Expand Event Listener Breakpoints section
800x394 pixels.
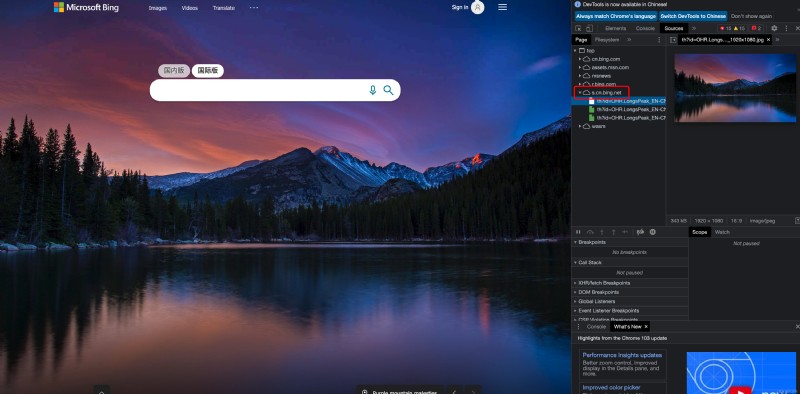[x=630, y=310]
